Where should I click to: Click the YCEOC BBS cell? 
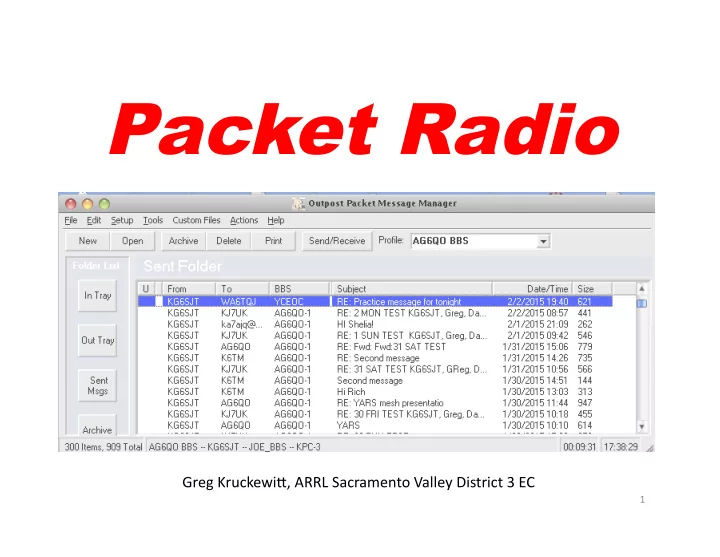[289, 302]
